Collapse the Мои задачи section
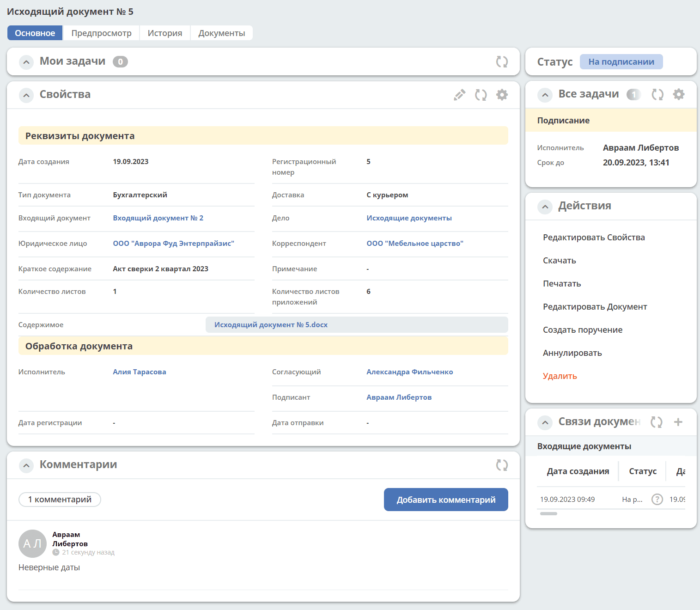Image resolution: width=700 pixels, height=610 pixels. coord(26,62)
